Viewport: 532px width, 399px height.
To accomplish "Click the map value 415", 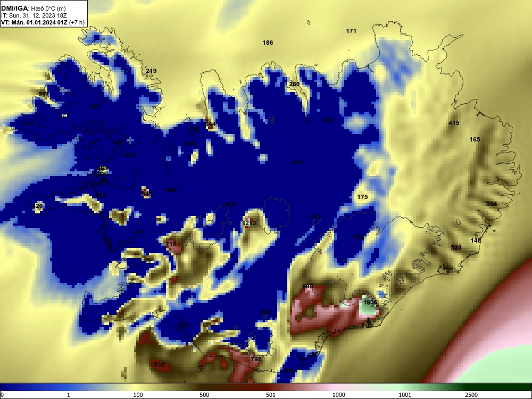I will tap(454, 123).
